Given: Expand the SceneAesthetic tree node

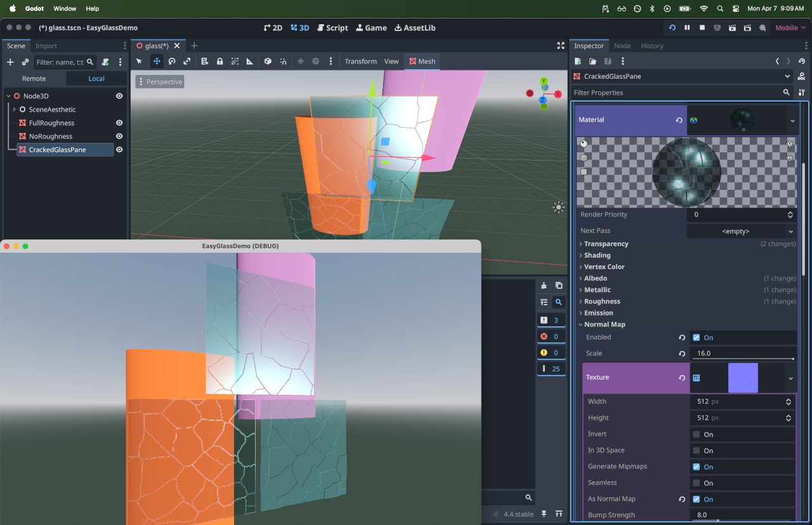Looking at the screenshot, I should pos(14,110).
